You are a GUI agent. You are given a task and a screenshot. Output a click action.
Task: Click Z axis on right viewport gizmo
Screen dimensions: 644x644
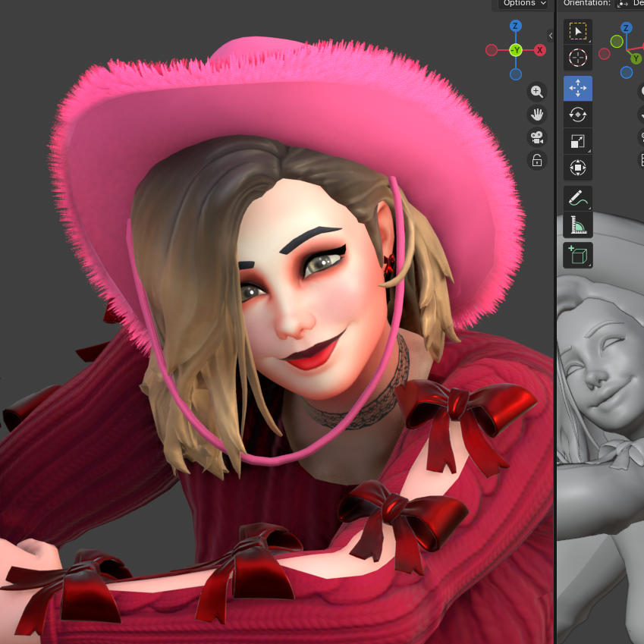(626, 28)
